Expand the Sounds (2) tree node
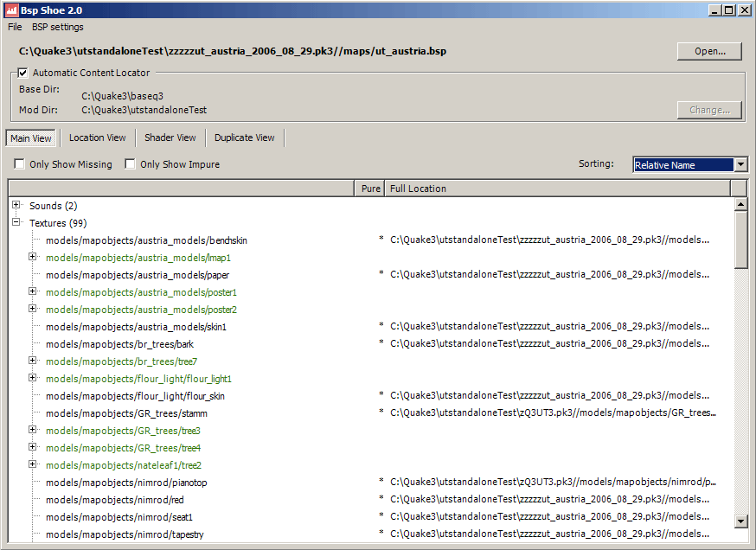Viewport: 756px width, 550px height. click(x=16, y=205)
